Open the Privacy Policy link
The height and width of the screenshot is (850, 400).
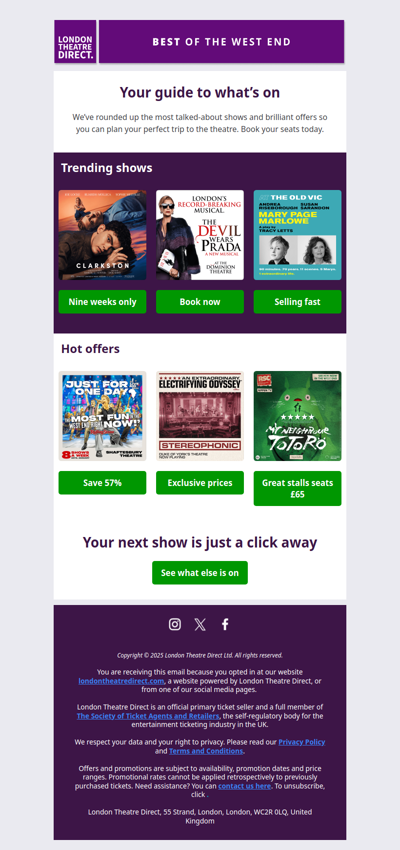click(x=302, y=742)
